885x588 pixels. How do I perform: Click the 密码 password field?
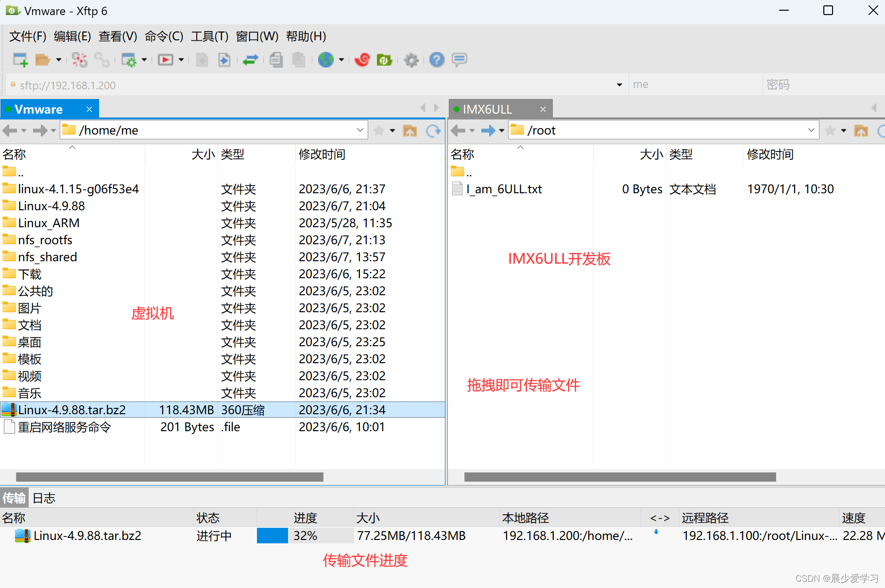coord(824,84)
